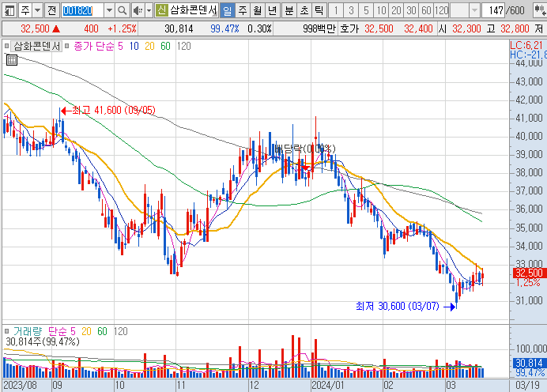Switch to 초 second chart
547x392 pixels.
(304, 10)
